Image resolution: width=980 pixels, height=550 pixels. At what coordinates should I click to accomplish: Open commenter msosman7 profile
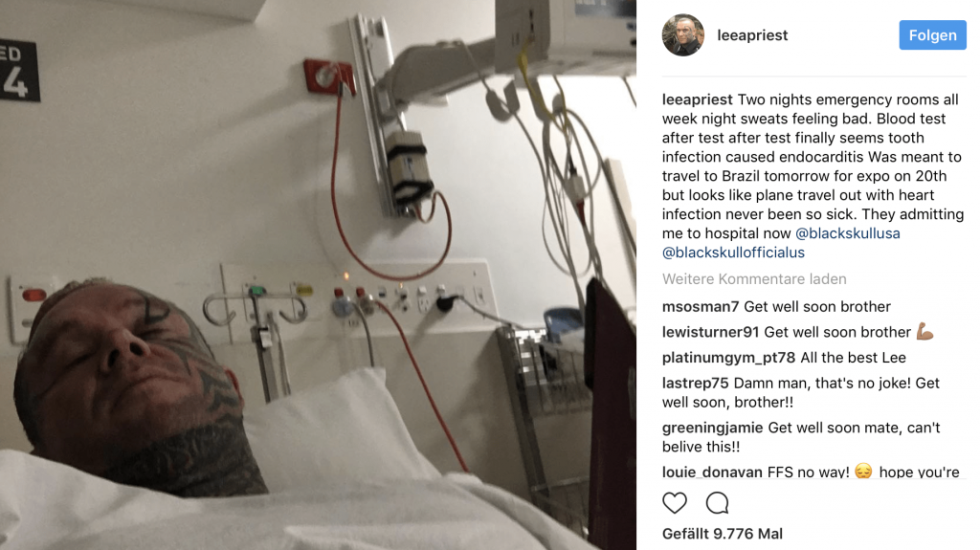701,306
